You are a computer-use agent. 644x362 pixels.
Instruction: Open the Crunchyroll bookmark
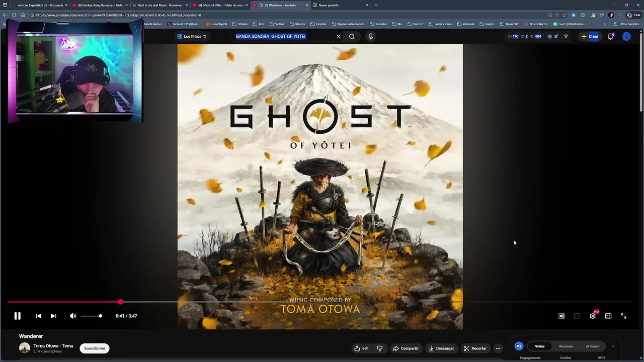(x=216, y=24)
